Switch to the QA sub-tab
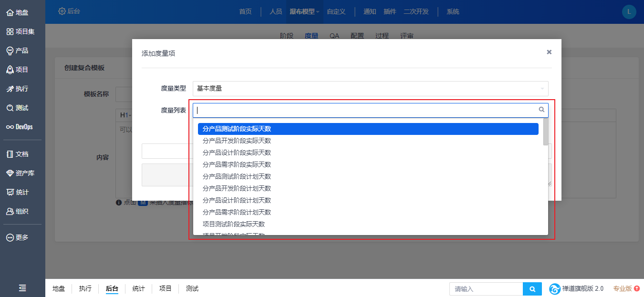This screenshot has height=297, width=644. pos(334,36)
